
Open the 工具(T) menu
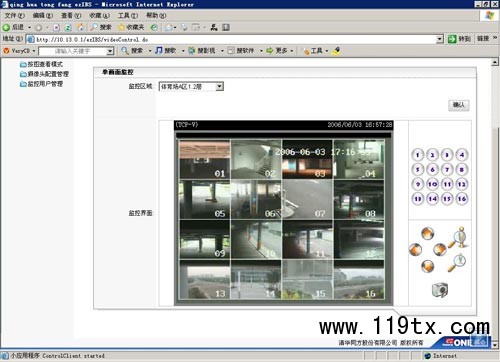click(x=128, y=15)
